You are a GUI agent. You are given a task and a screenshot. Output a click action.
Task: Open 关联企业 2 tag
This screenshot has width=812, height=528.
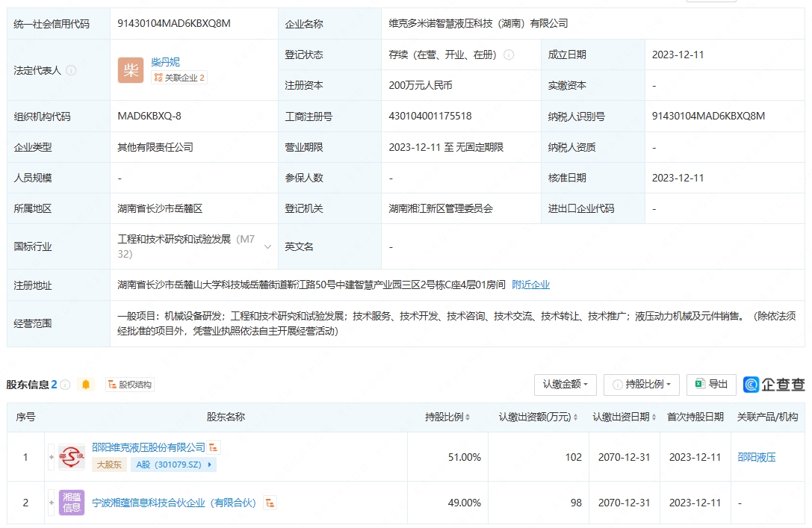point(179,78)
